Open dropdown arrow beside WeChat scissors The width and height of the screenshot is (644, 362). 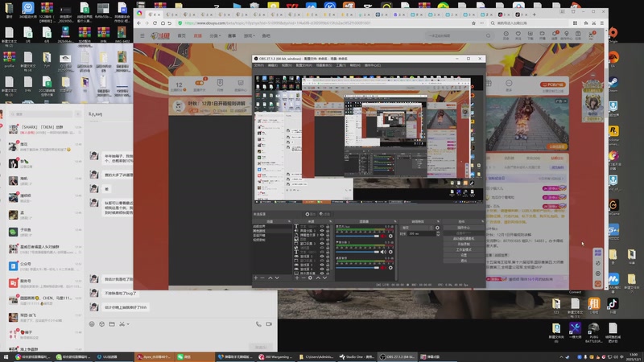pyautogui.click(x=128, y=324)
